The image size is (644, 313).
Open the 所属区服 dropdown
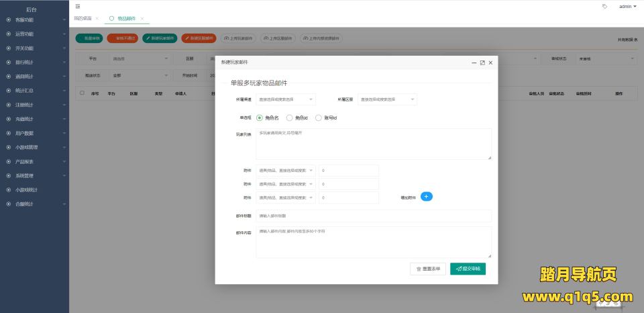[x=387, y=99]
